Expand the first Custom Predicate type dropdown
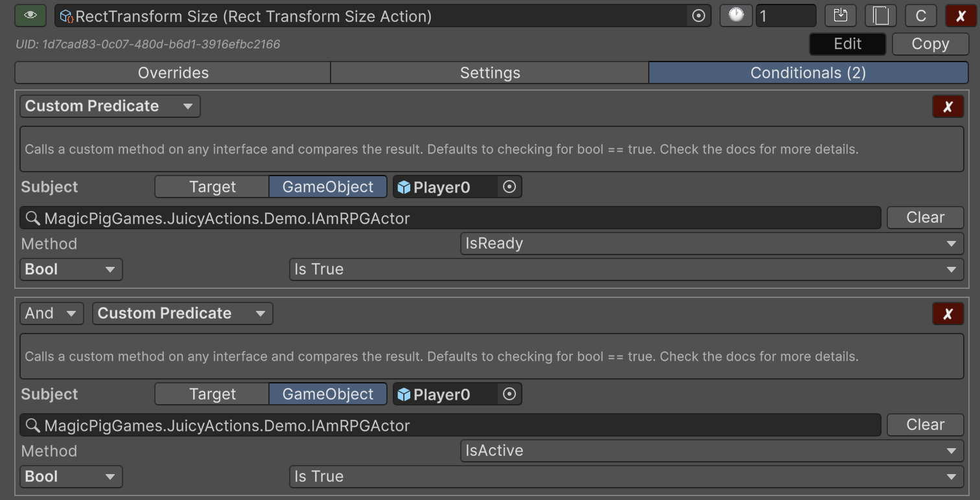980x500 pixels. click(x=110, y=106)
